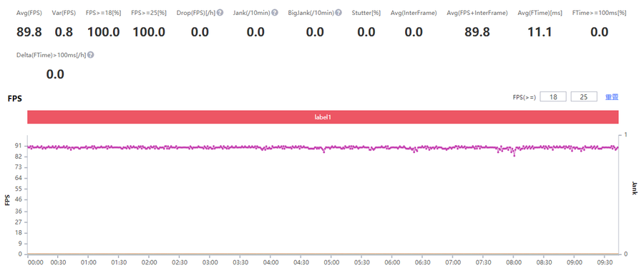This screenshot has height=268, width=644.
Task: Open the Delta(FTime)>100ms[/h] help icon
Action: 91,54
